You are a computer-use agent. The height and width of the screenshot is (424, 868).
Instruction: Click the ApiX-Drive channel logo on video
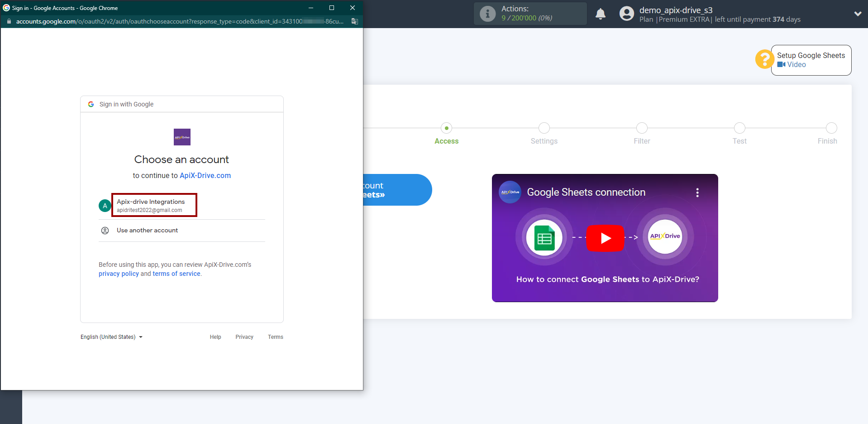(x=510, y=192)
